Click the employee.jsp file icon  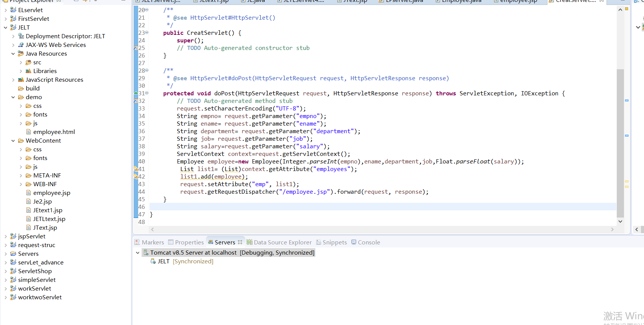pyautogui.click(x=28, y=193)
